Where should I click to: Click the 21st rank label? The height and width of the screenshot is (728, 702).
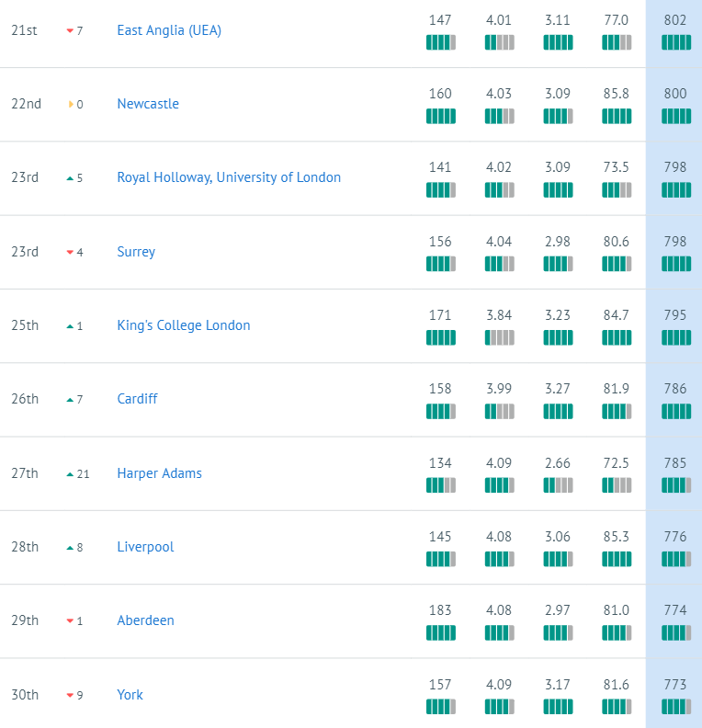[24, 30]
